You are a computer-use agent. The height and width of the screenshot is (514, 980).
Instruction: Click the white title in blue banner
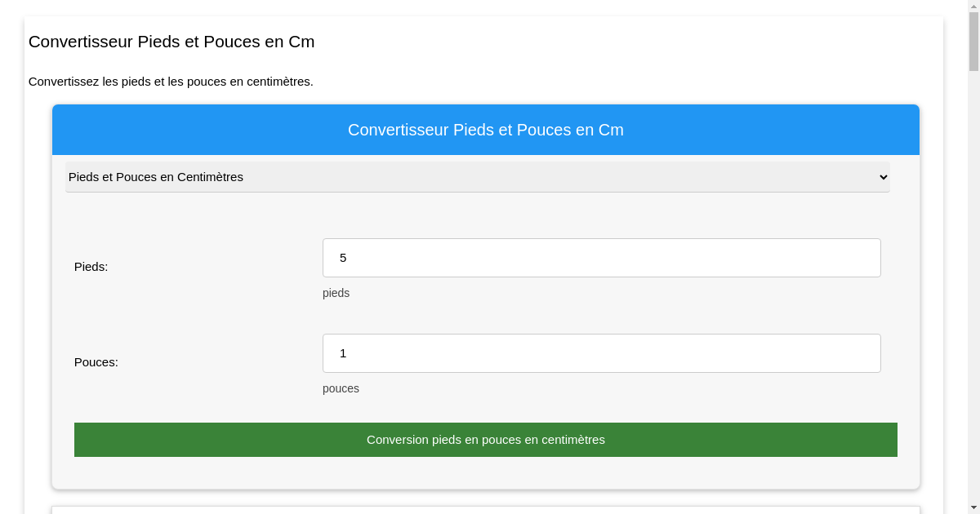pos(486,130)
